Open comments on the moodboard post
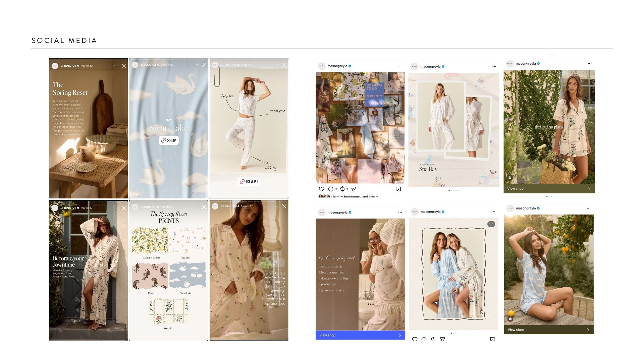The image size is (644, 362). pos(331,189)
